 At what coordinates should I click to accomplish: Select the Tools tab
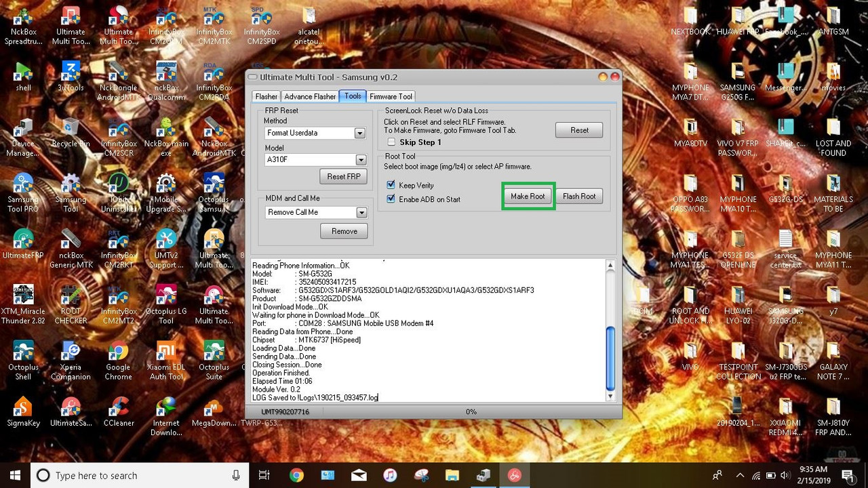click(353, 96)
